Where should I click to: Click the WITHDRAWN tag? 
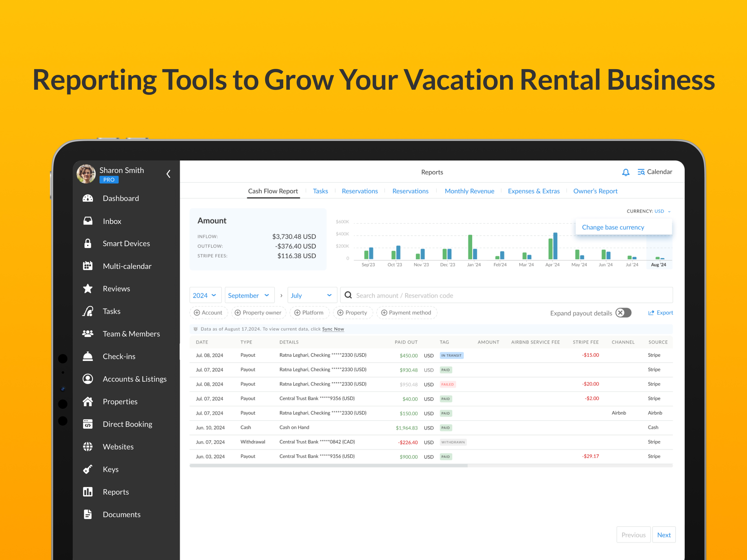click(453, 442)
